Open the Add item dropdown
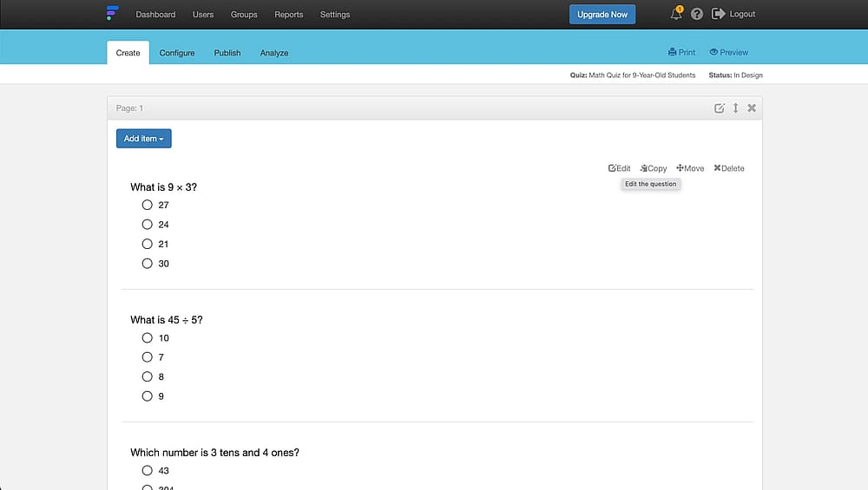 [x=144, y=138]
